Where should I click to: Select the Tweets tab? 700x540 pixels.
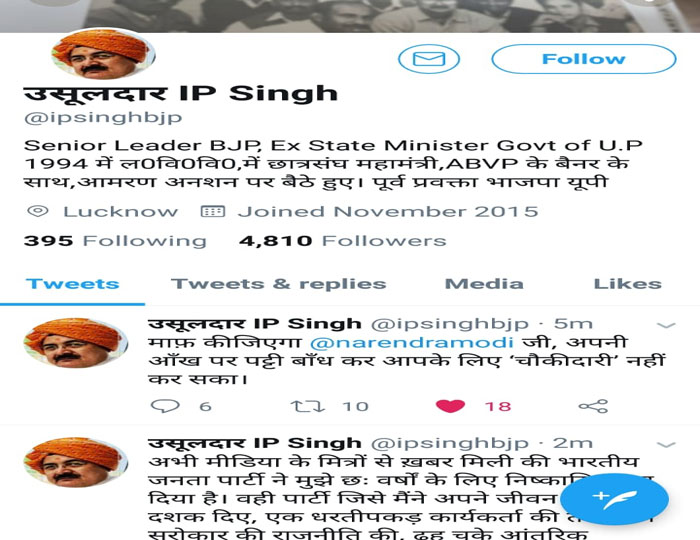pos(73,284)
